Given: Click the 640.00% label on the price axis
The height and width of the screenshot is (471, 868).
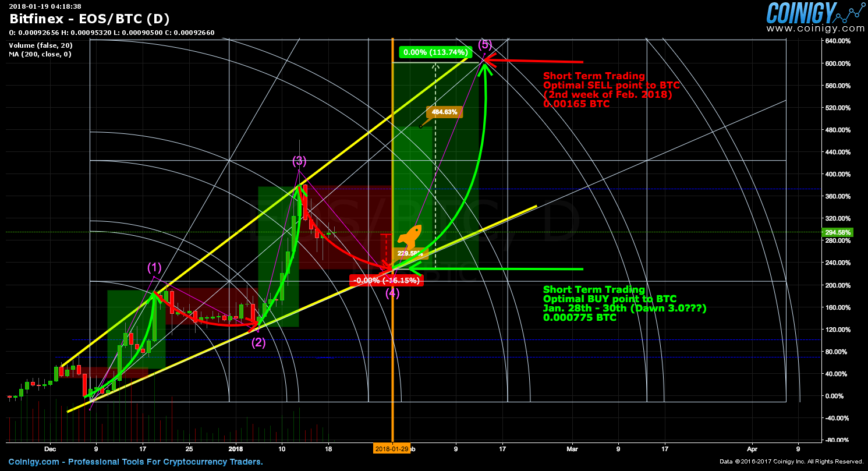Looking at the screenshot, I should click(839, 41).
